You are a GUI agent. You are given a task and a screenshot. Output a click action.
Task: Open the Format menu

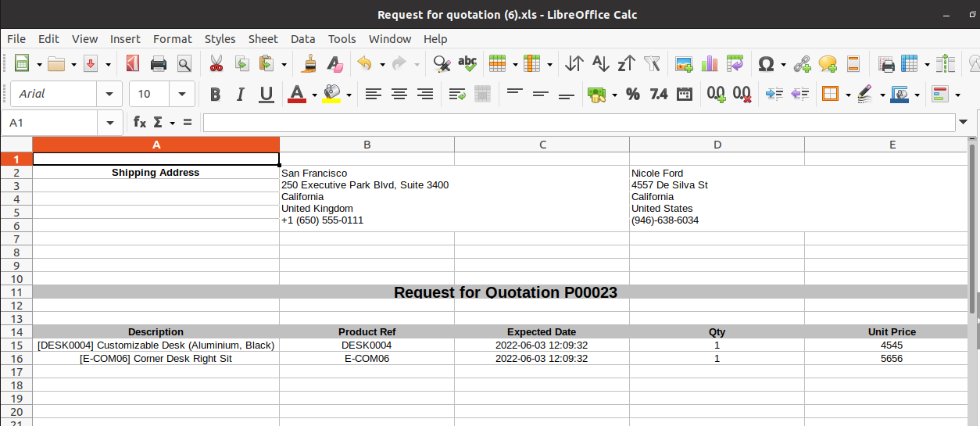(172, 38)
